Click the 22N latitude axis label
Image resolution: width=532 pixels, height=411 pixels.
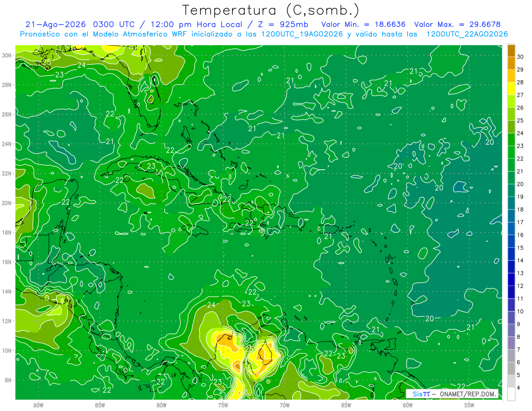7,173
